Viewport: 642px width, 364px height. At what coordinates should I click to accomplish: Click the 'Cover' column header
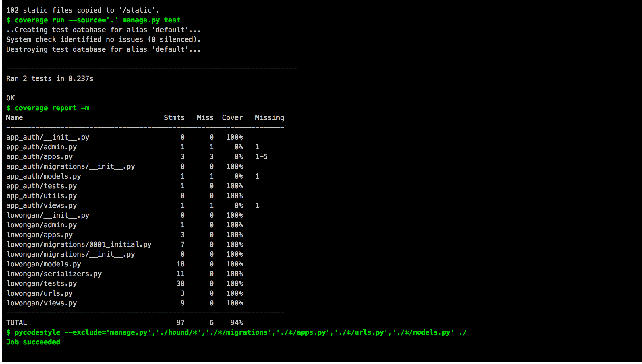tap(232, 118)
